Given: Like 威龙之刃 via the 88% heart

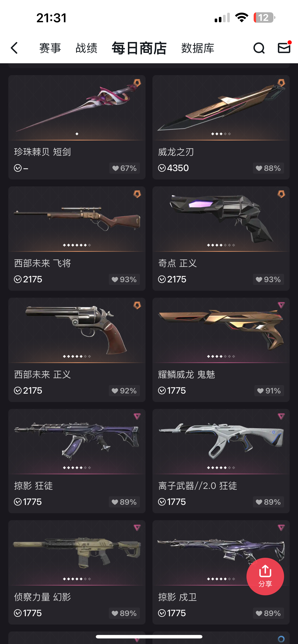Looking at the screenshot, I should [268, 168].
